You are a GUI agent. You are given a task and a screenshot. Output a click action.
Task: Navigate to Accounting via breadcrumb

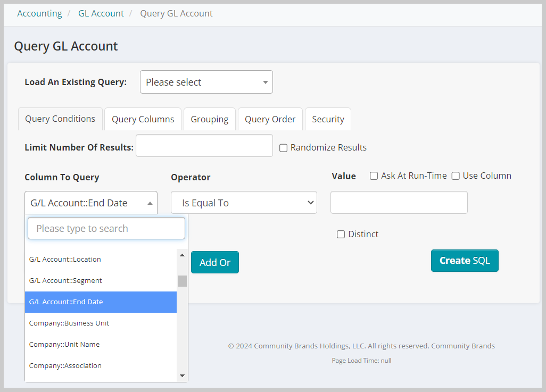click(x=39, y=13)
